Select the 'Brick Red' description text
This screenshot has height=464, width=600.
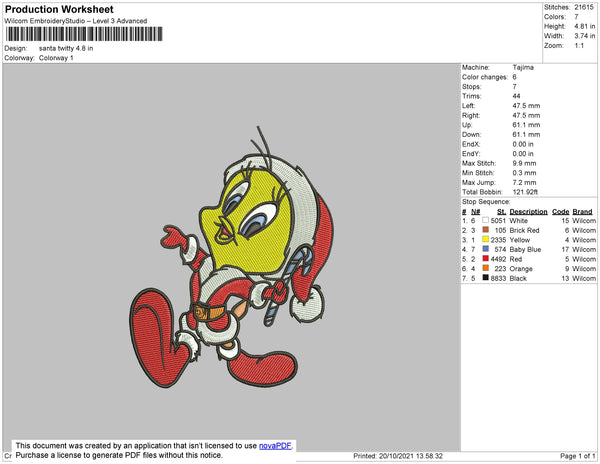coord(524,230)
